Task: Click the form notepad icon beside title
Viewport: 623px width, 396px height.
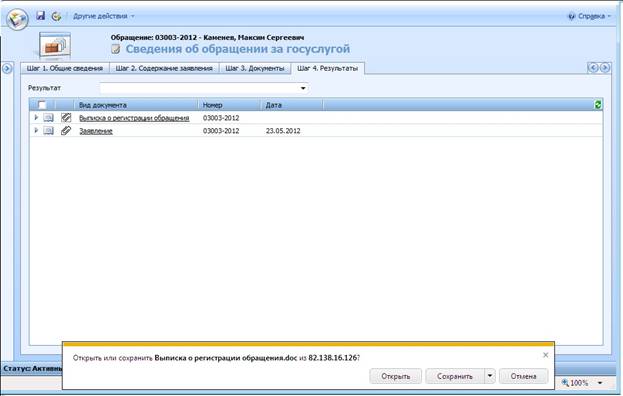Action: click(x=116, y=49)
